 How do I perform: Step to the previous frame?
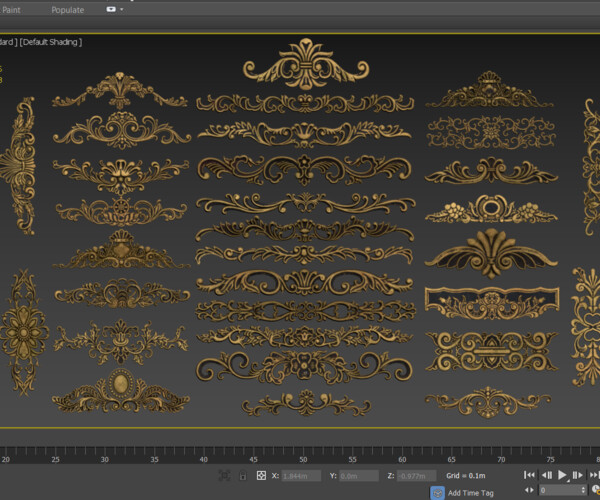click(x=547, y=475)
